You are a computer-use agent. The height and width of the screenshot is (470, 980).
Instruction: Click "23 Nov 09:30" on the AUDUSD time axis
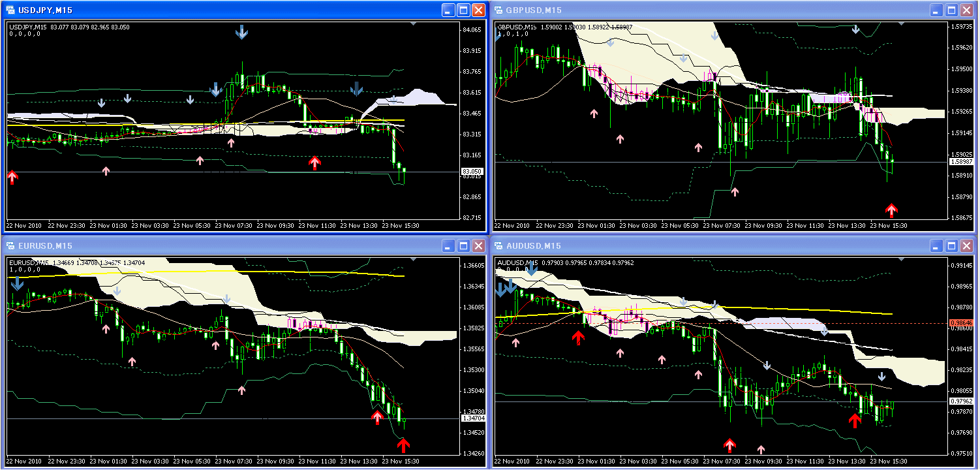click(763, 462)
